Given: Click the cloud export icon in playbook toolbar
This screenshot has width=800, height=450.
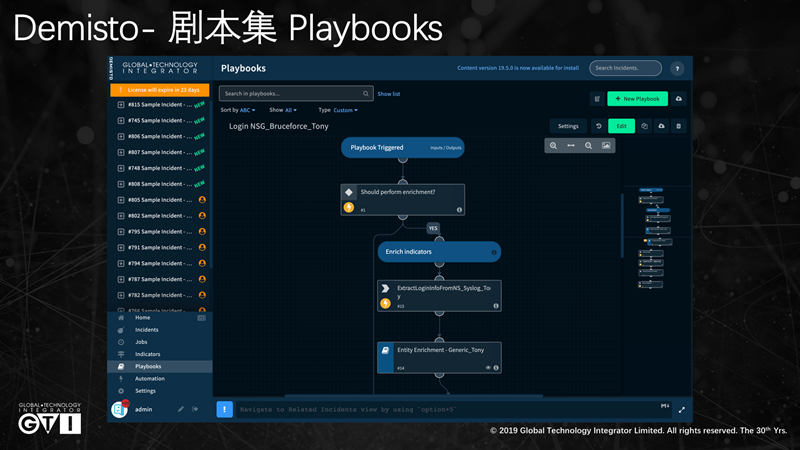Looking at the screenshot, I should [661, 126].
